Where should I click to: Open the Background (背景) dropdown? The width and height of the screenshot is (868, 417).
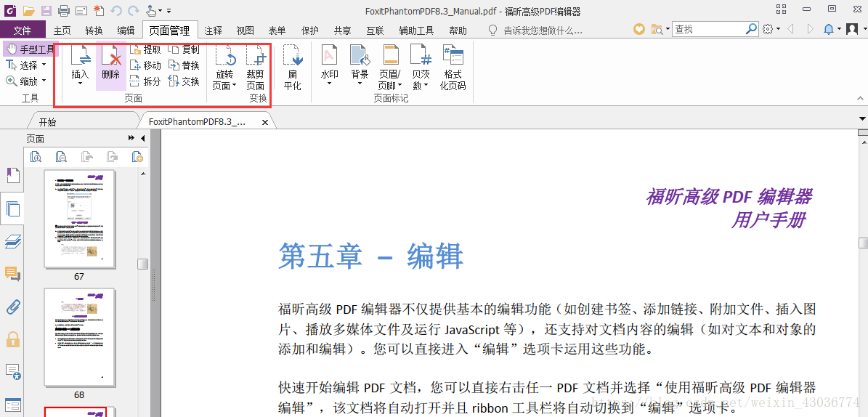click(x=360, y=84)
